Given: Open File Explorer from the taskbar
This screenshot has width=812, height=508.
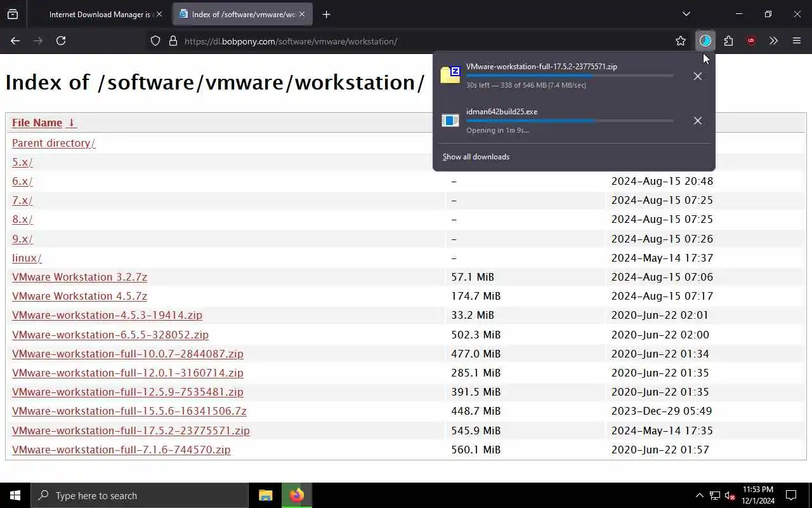Looking at the screenshot, I should point(265,495).
